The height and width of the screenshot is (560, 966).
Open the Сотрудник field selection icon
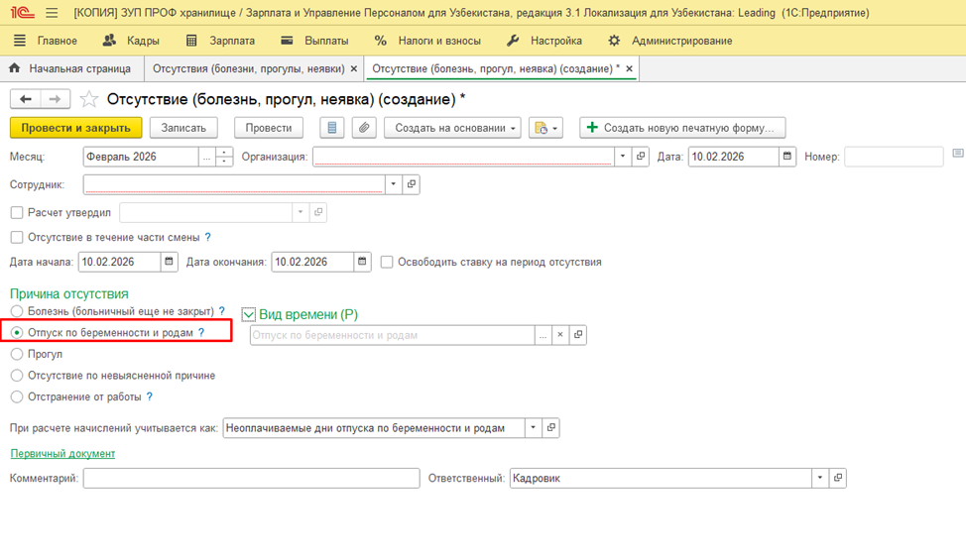tap(412, 184)
